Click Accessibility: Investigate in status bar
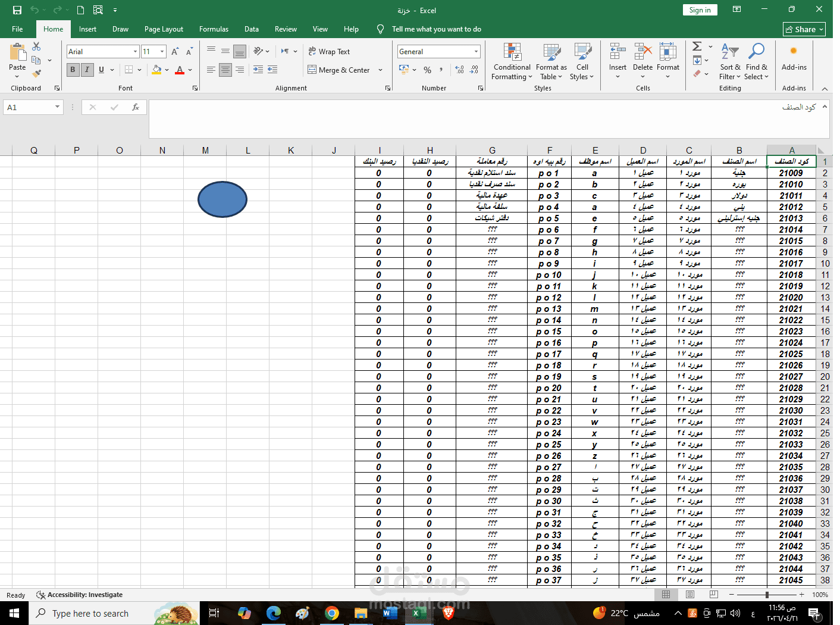This screenshot has width=840, height=625. (80, 595)
